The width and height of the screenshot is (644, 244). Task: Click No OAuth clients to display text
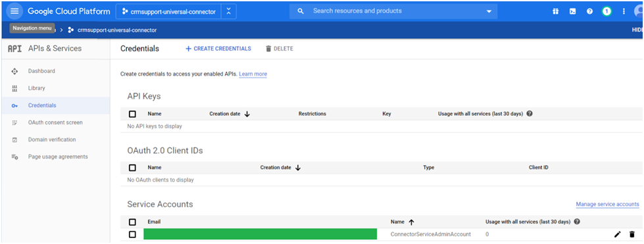coord(161,180)
